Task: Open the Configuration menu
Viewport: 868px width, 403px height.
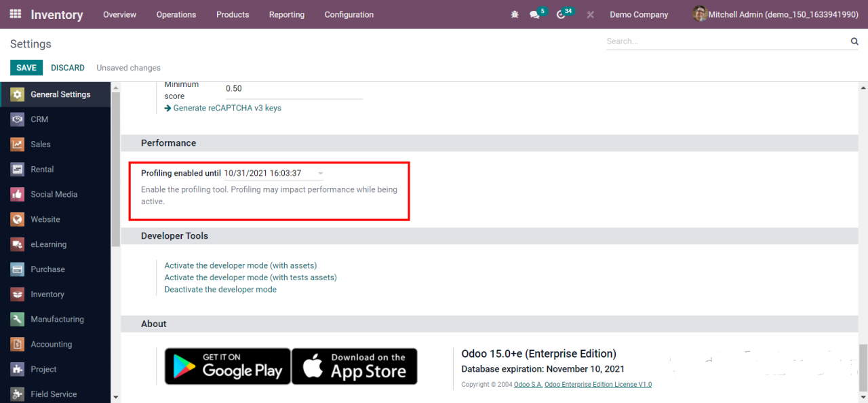Action: pos(349,14)
